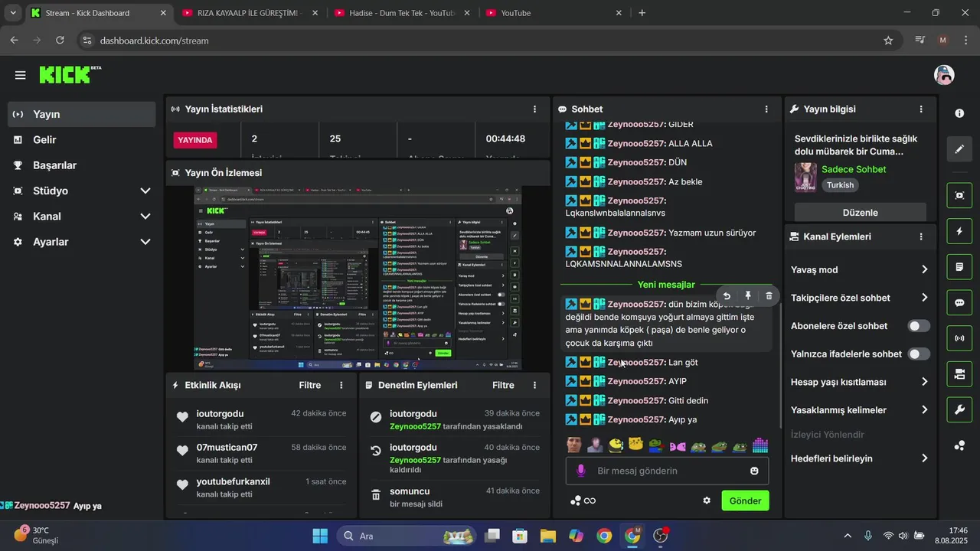Open Başarılar in the sidebar
980x551 pixels.
pyautogui.click(x=82, y=165)
